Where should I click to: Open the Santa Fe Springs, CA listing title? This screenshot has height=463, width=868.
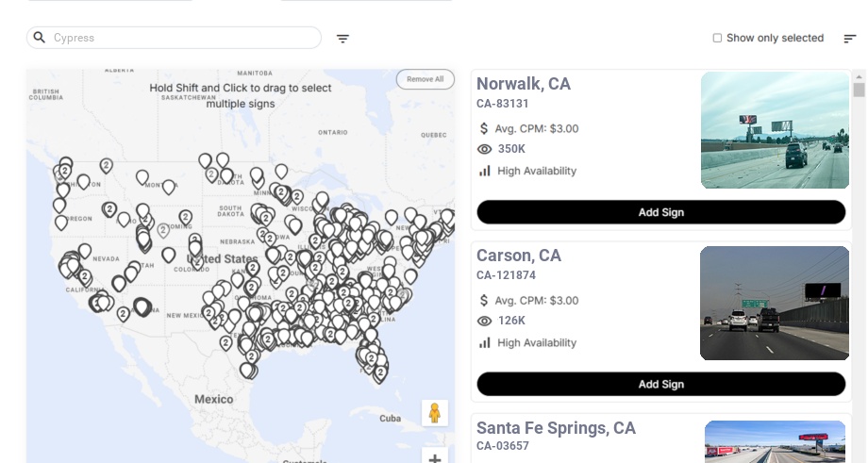(x=556, y=428)
